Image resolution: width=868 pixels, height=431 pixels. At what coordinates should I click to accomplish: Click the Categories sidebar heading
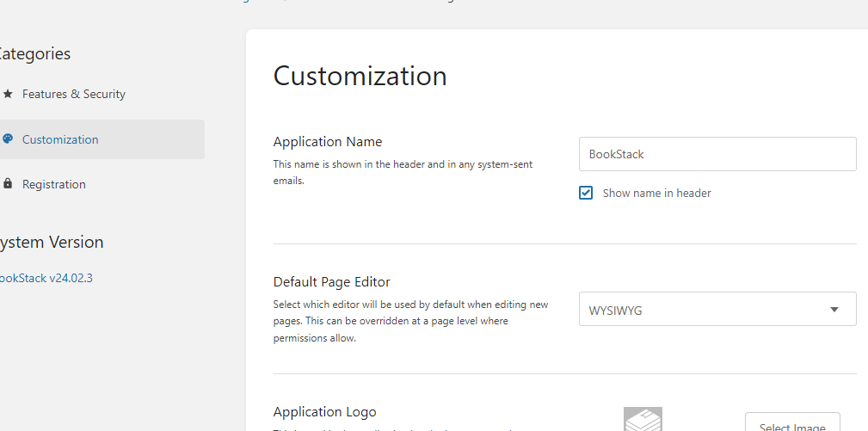pos(34,53)
